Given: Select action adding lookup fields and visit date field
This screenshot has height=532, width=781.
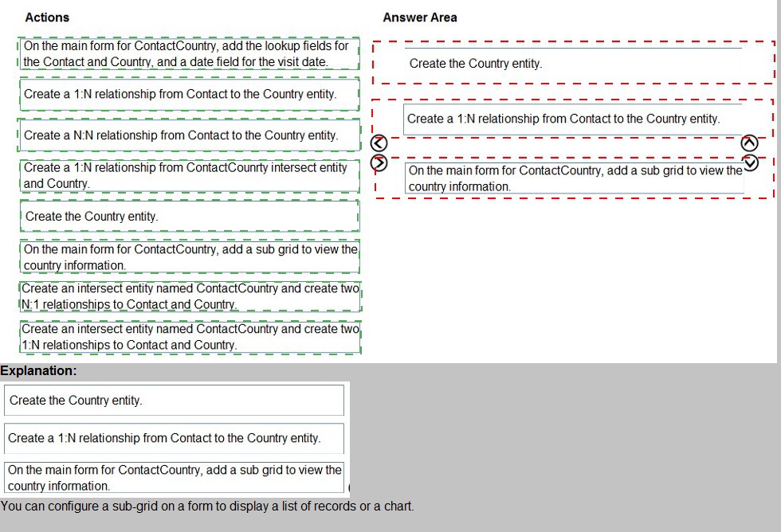Looking at the screenshot, I should coord(189,53).
